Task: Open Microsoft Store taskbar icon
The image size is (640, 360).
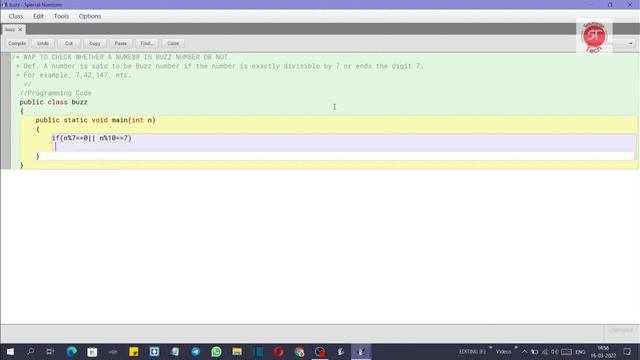Action: click(92, 351)
